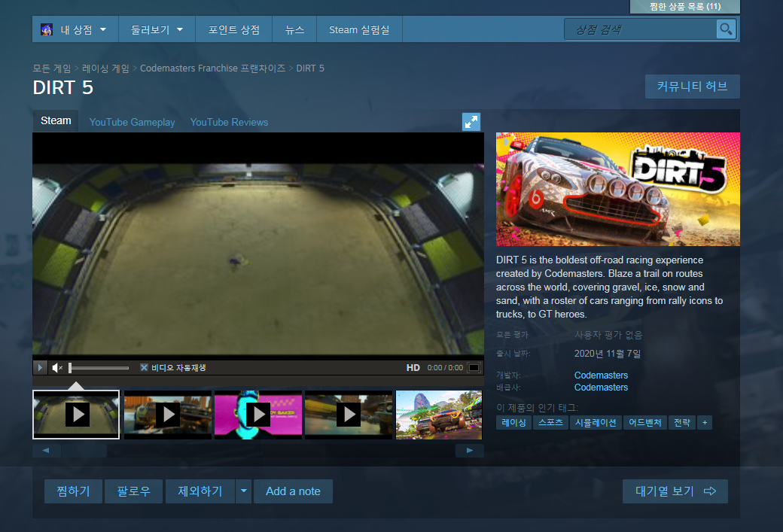Adjust the video volume slider
This screenshot has width=783, height=532.
(99, 368)
